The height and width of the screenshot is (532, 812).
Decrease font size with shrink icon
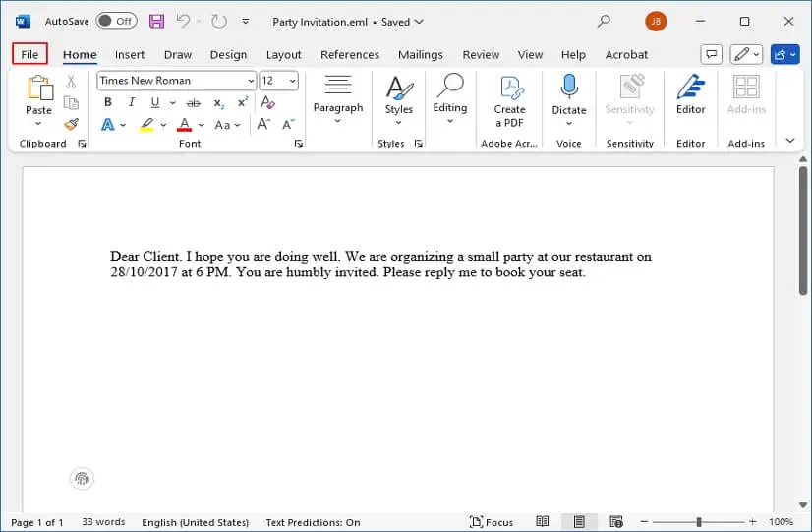tap(288, 124)
